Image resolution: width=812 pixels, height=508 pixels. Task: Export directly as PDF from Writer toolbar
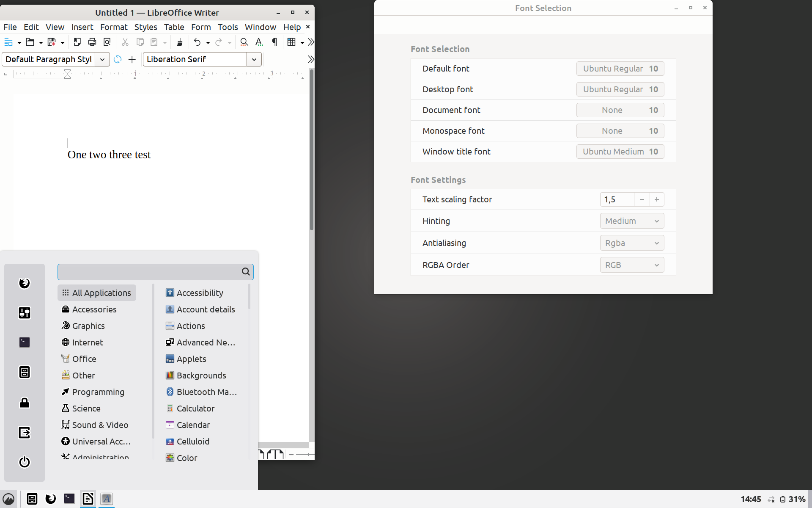(77, 42)
